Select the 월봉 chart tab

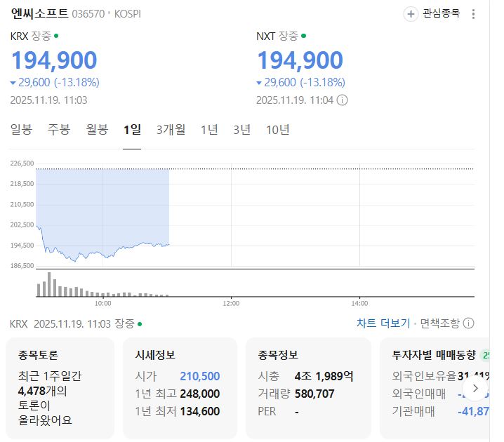coord(97,130)
